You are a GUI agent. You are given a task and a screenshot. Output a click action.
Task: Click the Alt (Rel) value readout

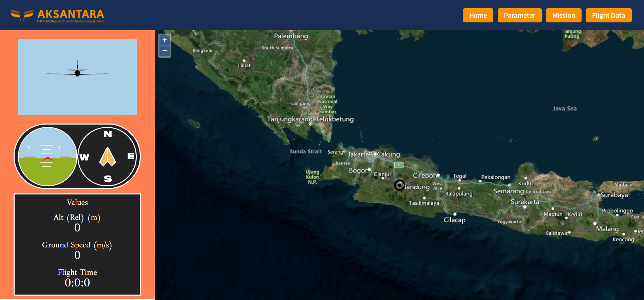(x=77, y=227)
